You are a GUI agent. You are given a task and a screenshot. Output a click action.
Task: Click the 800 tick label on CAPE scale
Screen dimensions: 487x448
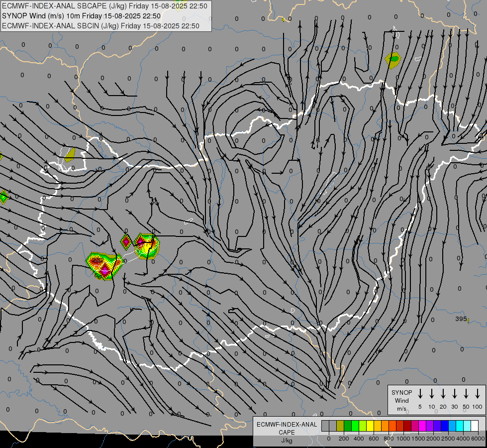389,439
